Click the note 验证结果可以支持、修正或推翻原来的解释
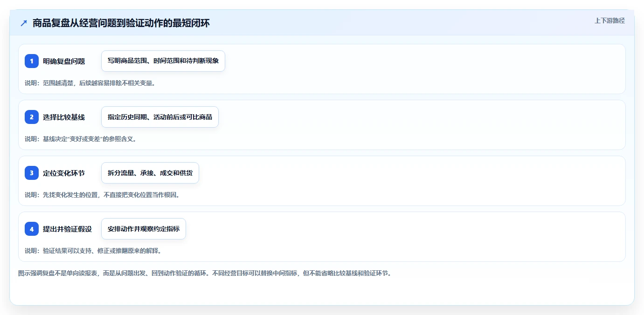Viewport: 644px width, 315px height. pyautogui.click(x=93, y=251)
